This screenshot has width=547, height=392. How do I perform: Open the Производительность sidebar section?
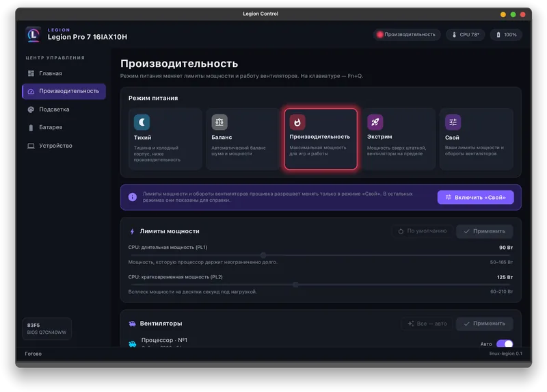(64, 91)
